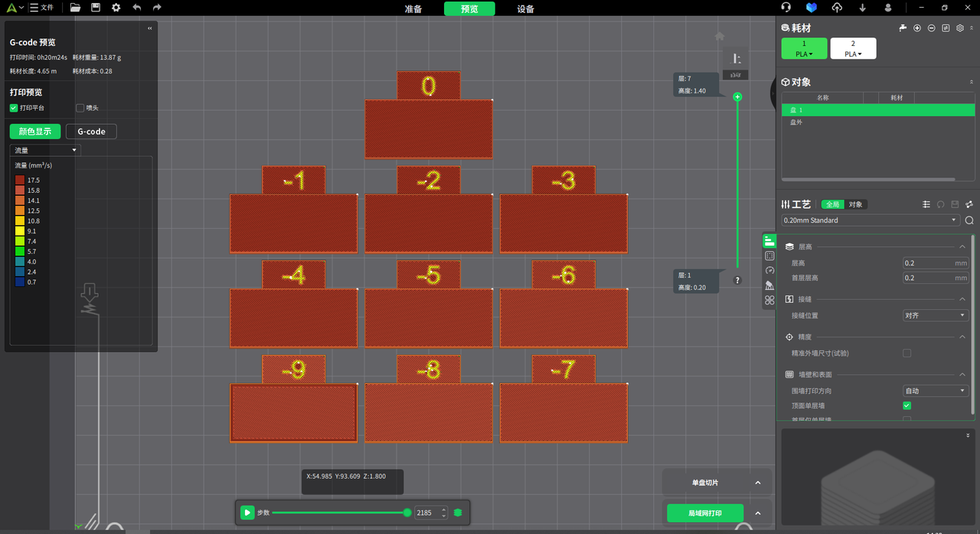The height and width of the screenshot is (534, 980).
Task: Enable the 喷头 checkbox
Action: (80, 108)
